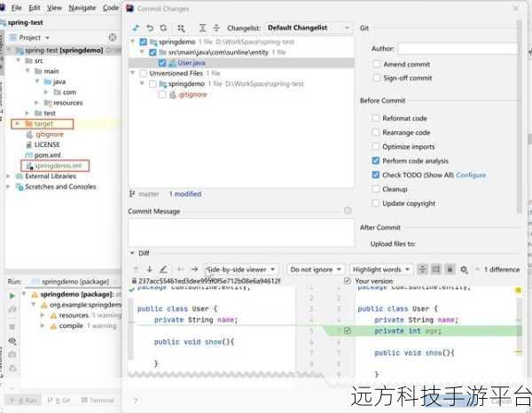Go to previous file arrow in Diff

click(181, 269)
